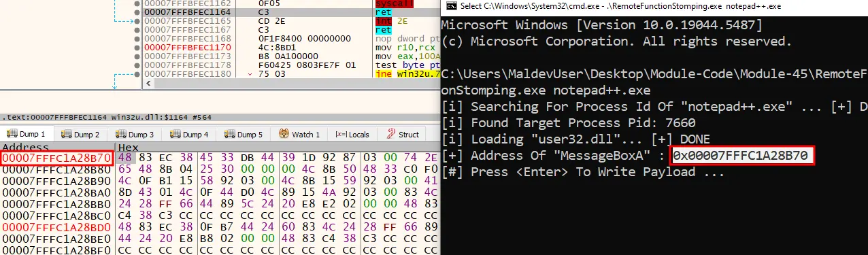Screen dimensions: 868x255
Task: Select dump address 00007FFFC1A28BE0
Action: (x=56, y=238)
